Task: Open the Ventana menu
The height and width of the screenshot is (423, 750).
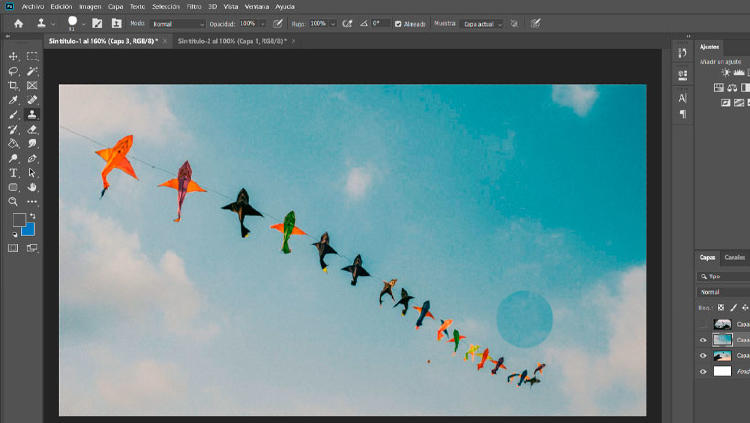Action: 257,7
